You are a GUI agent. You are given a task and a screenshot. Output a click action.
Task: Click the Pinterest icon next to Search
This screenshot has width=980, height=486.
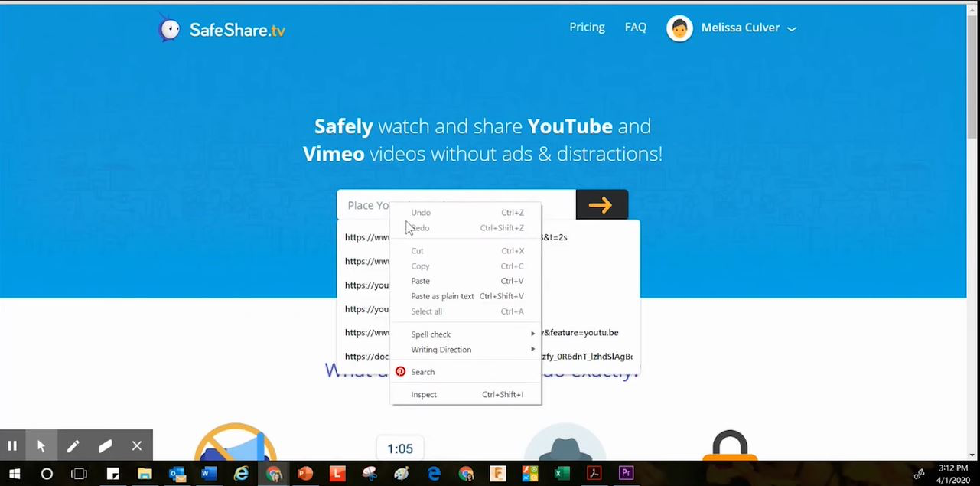(400, 371)
